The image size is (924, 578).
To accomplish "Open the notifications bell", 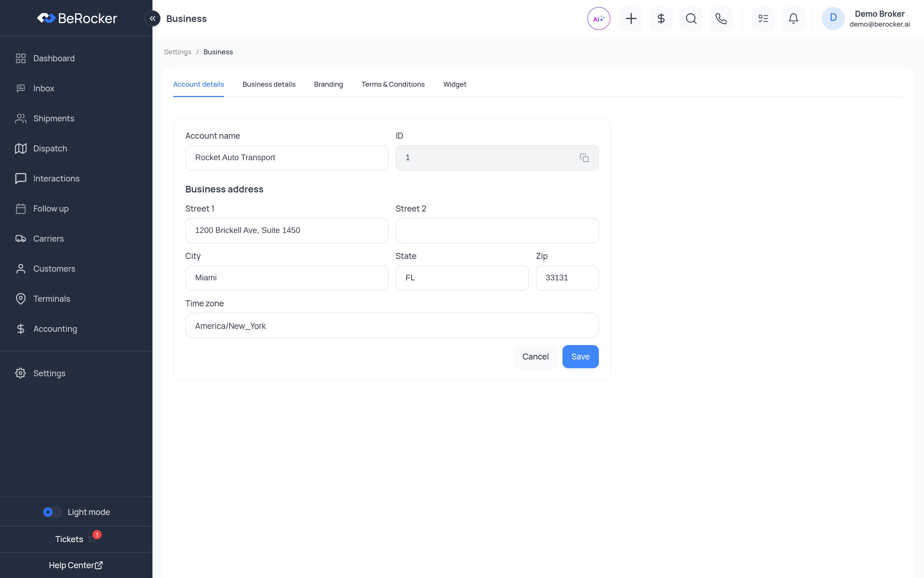I will click(793, 18).
